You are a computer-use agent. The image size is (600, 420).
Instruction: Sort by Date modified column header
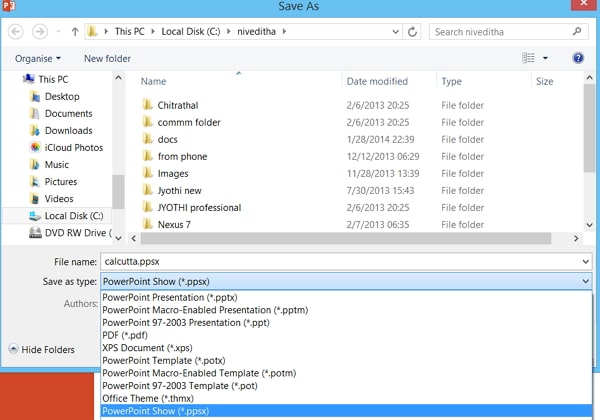(x=377, y=81)
